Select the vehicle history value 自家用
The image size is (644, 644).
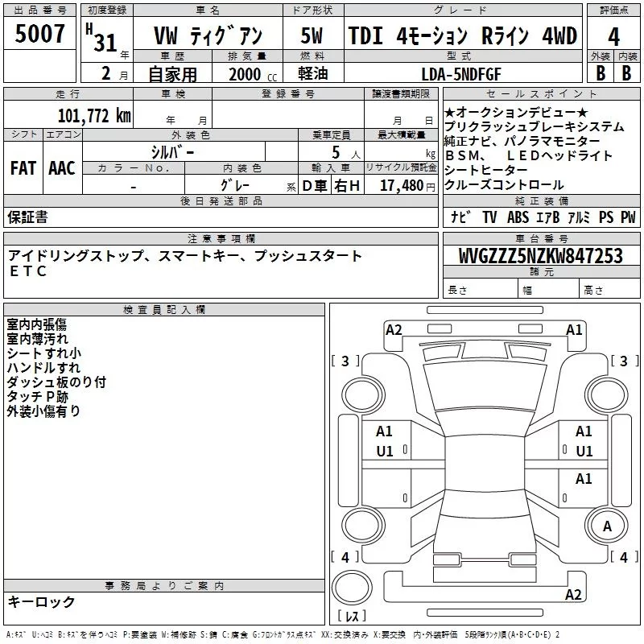tap(172, 74)
